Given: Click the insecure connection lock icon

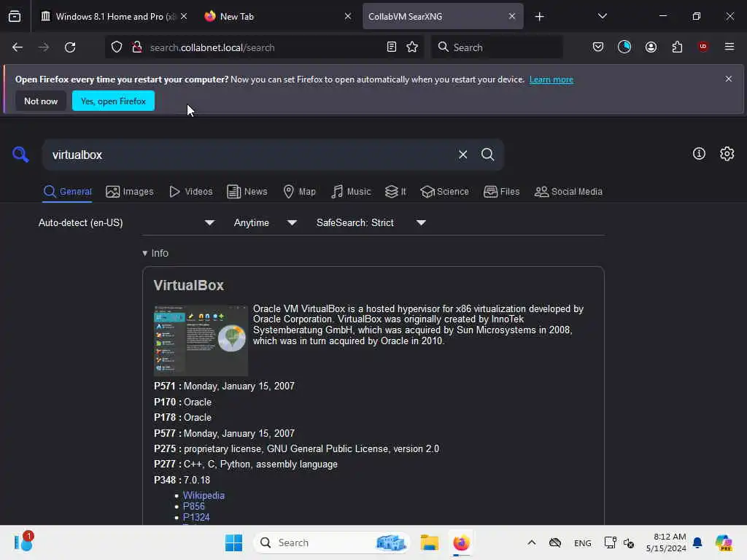Looking at the screenshot, I should [137, 47].
